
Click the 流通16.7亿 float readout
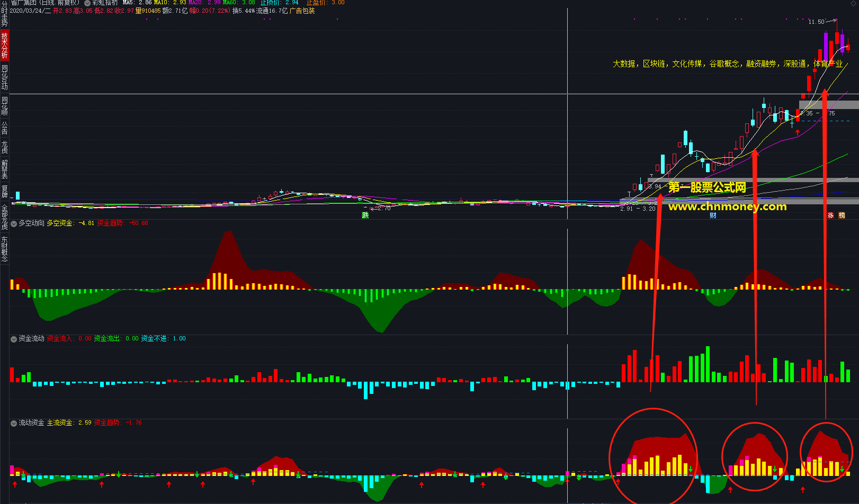pos(272,11)
